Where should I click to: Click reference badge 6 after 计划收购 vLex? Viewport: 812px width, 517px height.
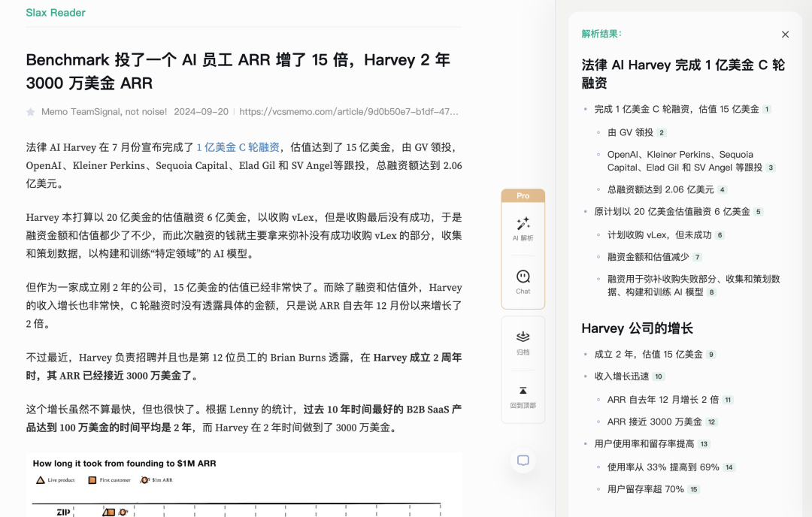720,235
